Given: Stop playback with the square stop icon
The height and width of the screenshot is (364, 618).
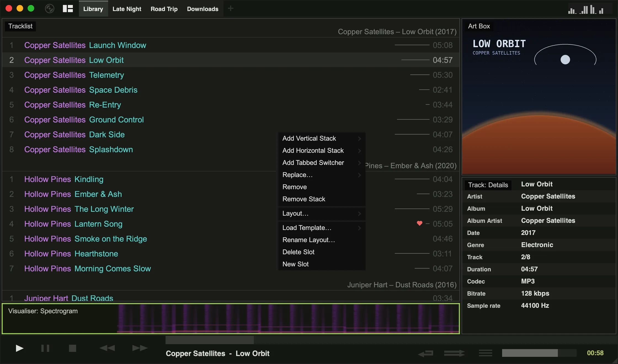Looking at the screenshot, I should [x=73, y=348].
